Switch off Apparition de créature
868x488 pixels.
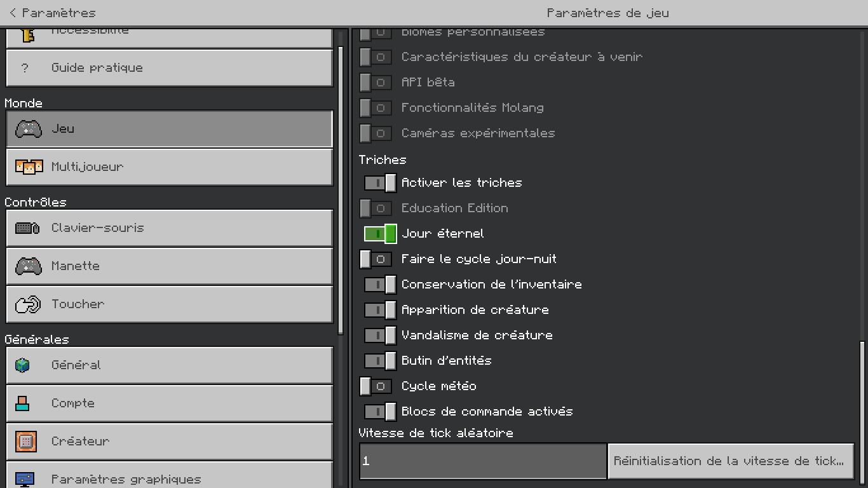pos(380,310)
